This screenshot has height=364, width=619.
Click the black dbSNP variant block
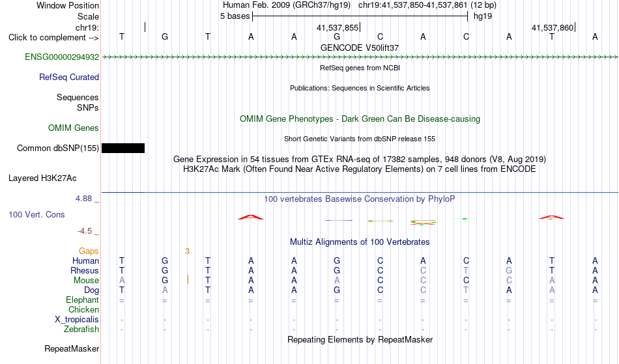123,148
